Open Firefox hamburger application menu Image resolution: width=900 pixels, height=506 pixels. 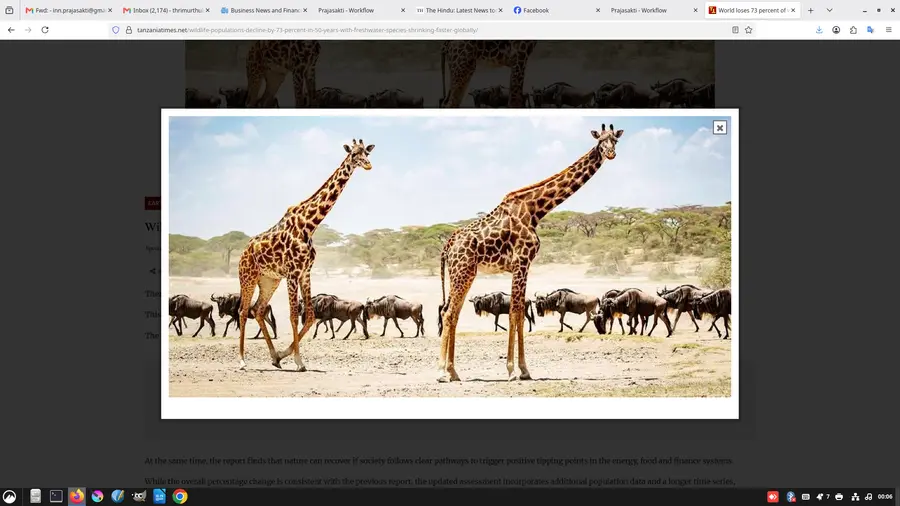coord(889,30)
